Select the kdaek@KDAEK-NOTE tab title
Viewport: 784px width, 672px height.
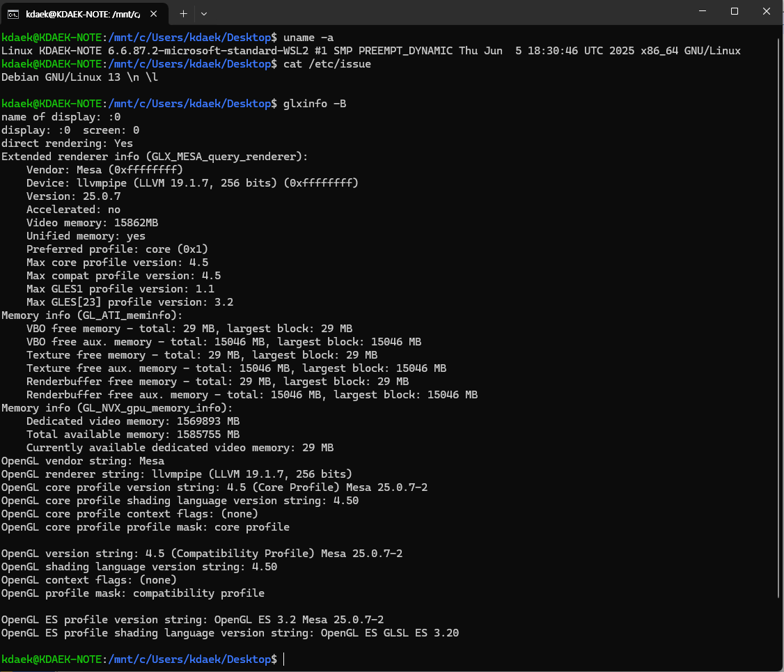[83, 14]
